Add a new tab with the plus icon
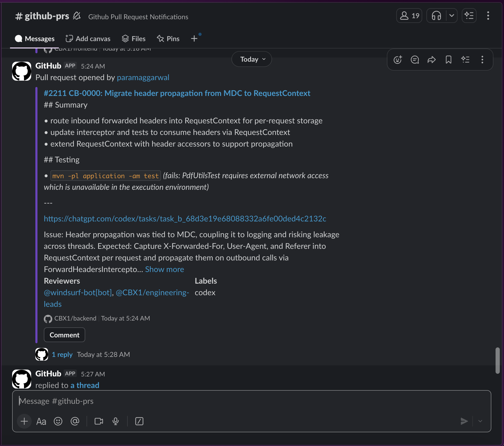 pos(194,39)
